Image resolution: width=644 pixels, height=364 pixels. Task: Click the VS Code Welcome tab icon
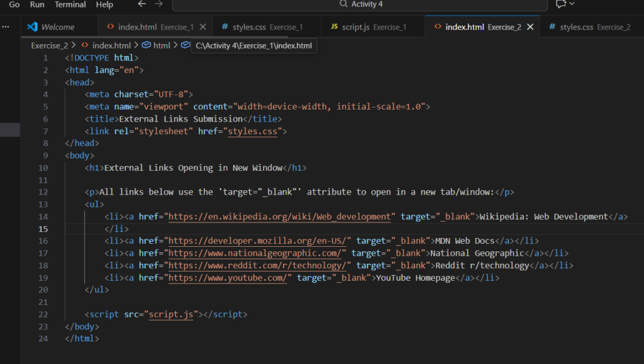[33, 27]
